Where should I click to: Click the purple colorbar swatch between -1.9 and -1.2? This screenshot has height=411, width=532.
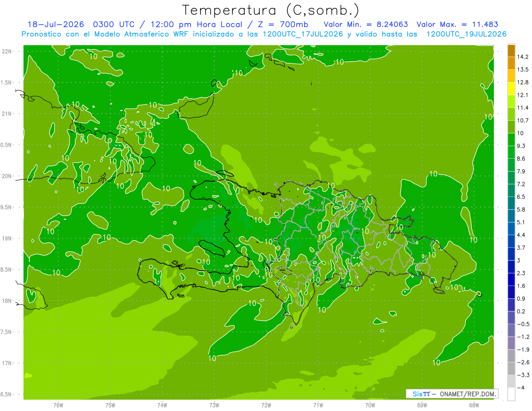[x=511, y=343]
